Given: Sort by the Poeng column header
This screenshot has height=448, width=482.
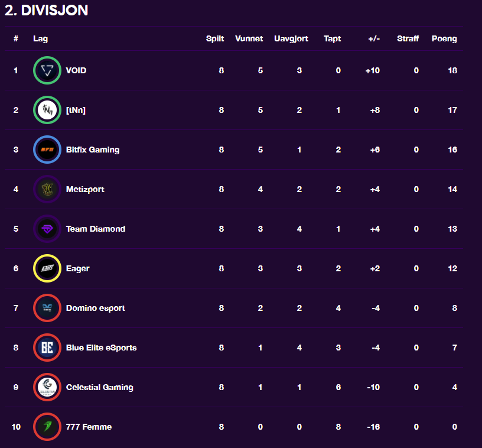Looking at the screenshot, I should coord(444,39).
